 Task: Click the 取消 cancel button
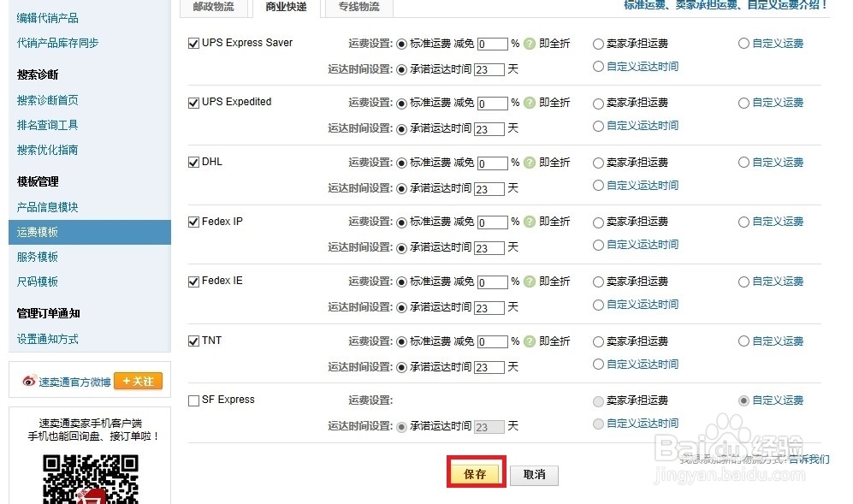tap(534, 475)
